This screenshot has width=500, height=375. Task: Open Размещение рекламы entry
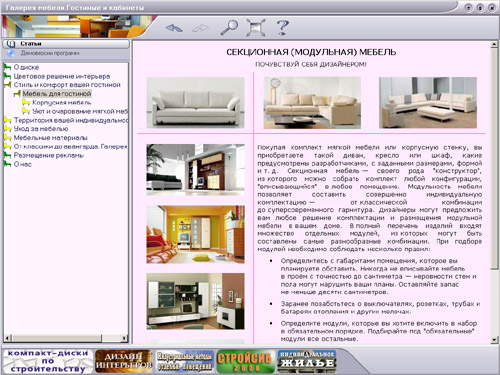pyautogui.click(x=49, y=155)
